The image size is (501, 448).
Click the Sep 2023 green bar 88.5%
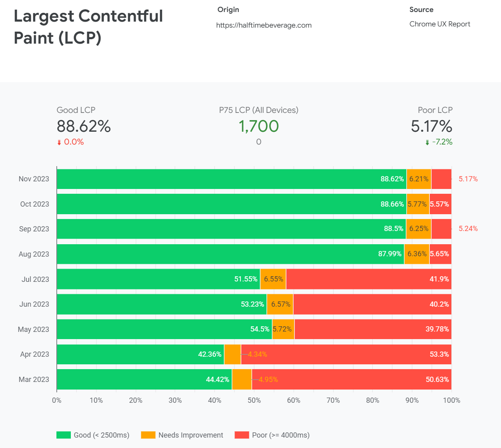(x=231, y=229)
